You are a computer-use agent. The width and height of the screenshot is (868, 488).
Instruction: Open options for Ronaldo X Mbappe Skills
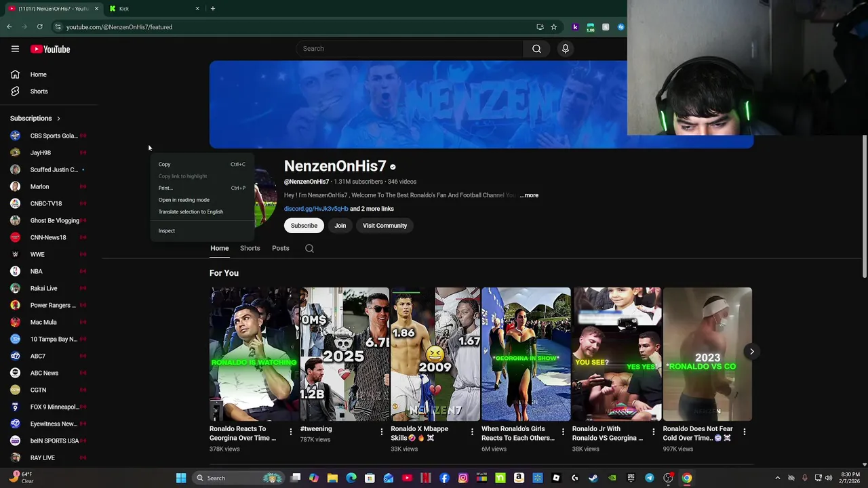click(x=472, y=432)
